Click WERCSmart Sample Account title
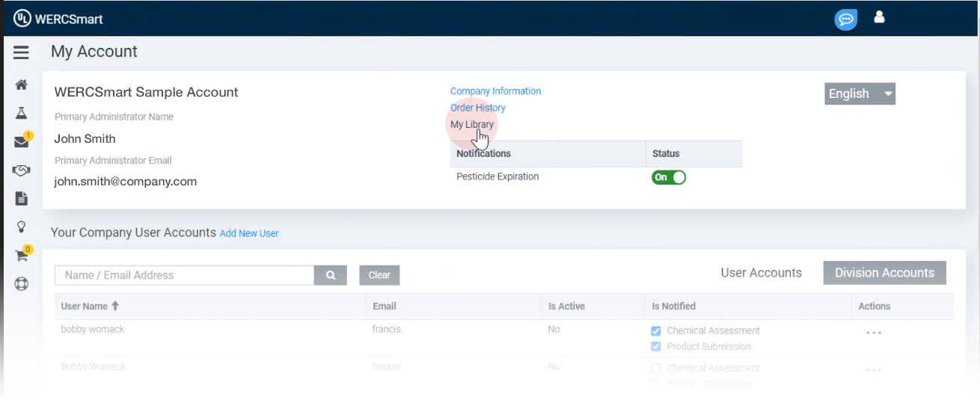The image size is (980, 406). pos(147,92)
